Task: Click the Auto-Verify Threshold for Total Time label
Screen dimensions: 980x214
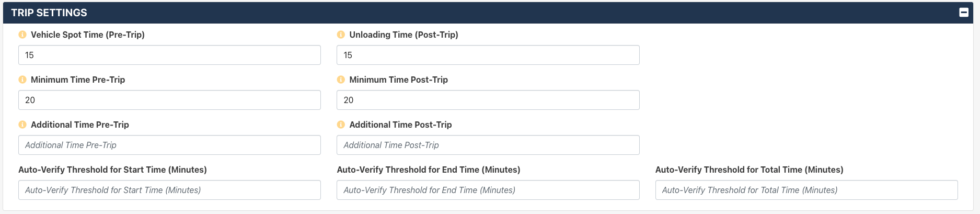Action: tap(750, 170)
